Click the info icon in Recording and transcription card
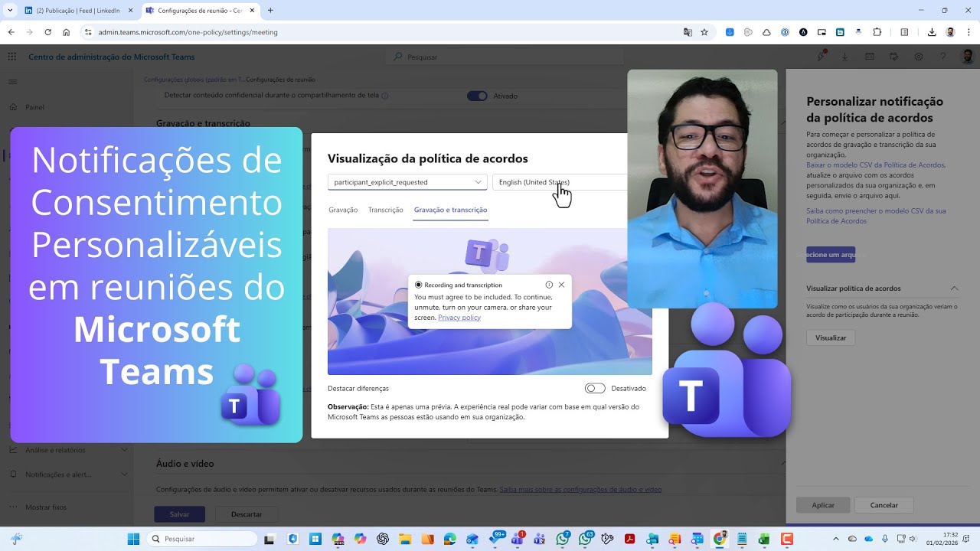The width and height of the screenshot is (980, 551). tap(549, 285)
